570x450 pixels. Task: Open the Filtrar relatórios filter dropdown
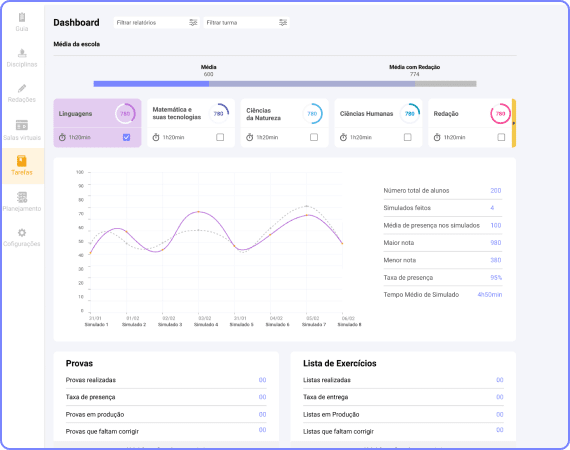pyautogui.click(x=157, y=23)
